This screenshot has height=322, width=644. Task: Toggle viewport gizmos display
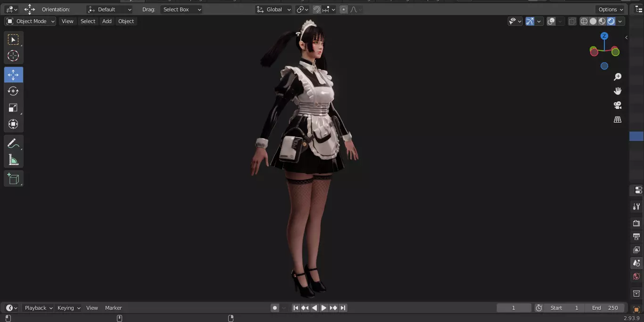coord(530,21)
